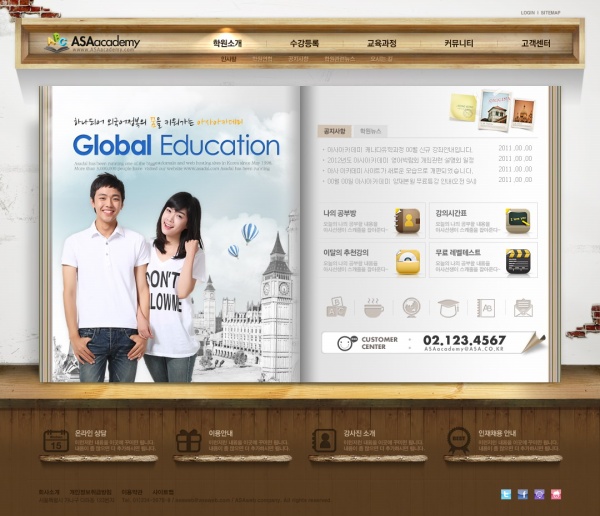The height and width of the screenshot is (516, 600).
Task: Click the 개인정보취급방침 footer link
Action: (91, 492)
